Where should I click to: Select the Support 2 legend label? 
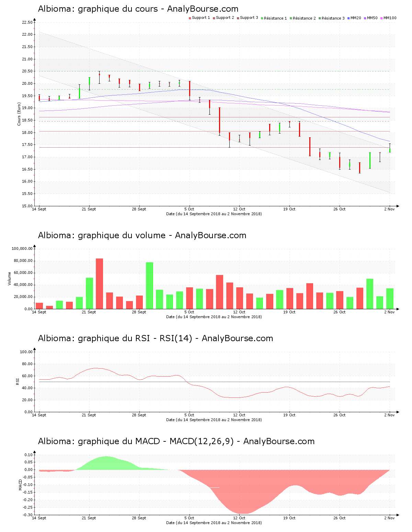tap(225, 18)
